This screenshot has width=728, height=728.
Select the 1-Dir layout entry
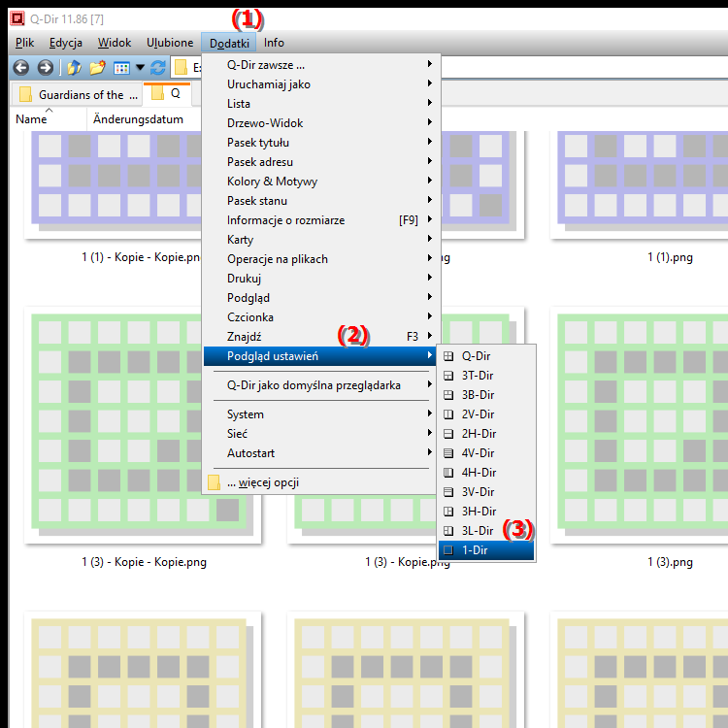click(x=486, y=550)
